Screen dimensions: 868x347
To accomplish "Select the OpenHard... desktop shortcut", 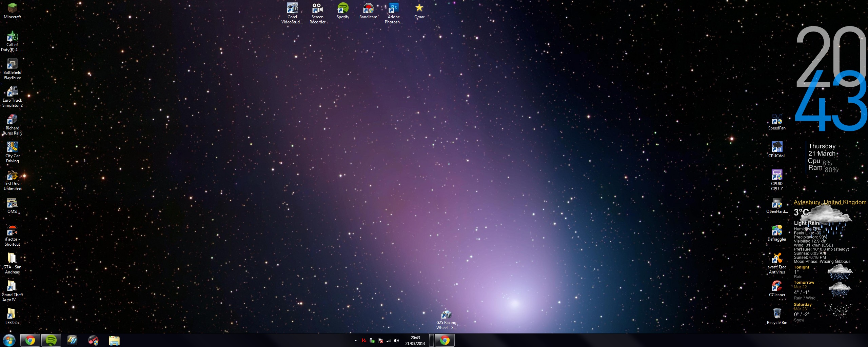I will point(777,206).
